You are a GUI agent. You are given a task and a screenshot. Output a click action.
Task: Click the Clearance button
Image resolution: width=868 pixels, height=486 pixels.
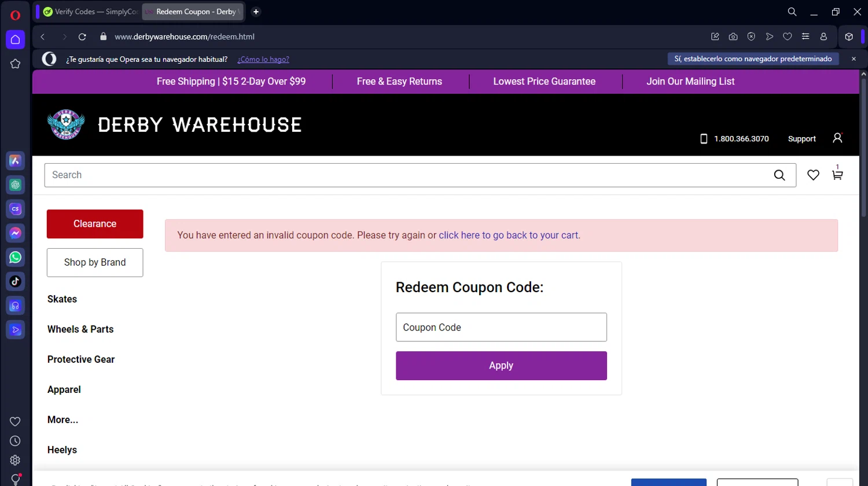(x=95, y=224)
